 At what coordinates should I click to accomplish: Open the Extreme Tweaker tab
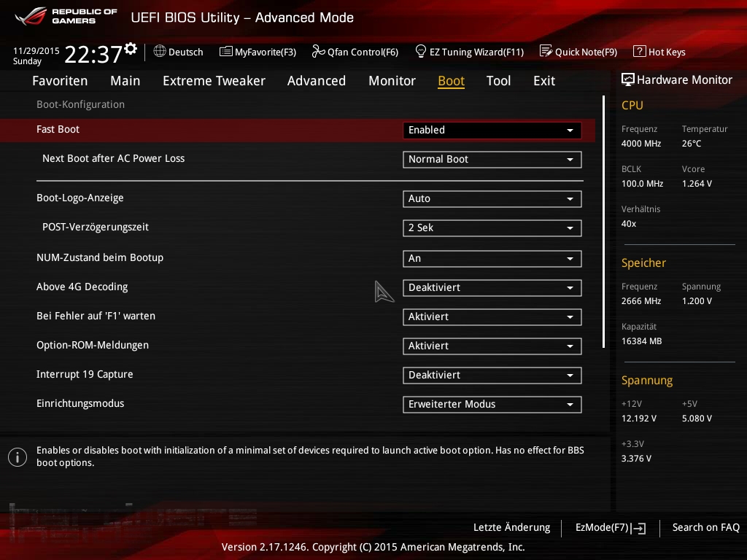click(x=214, y=81)
